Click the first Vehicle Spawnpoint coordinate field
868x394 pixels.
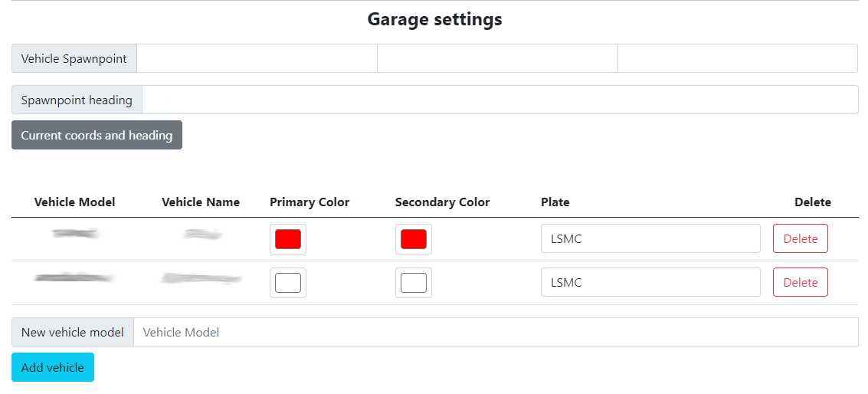coord(257,58)
